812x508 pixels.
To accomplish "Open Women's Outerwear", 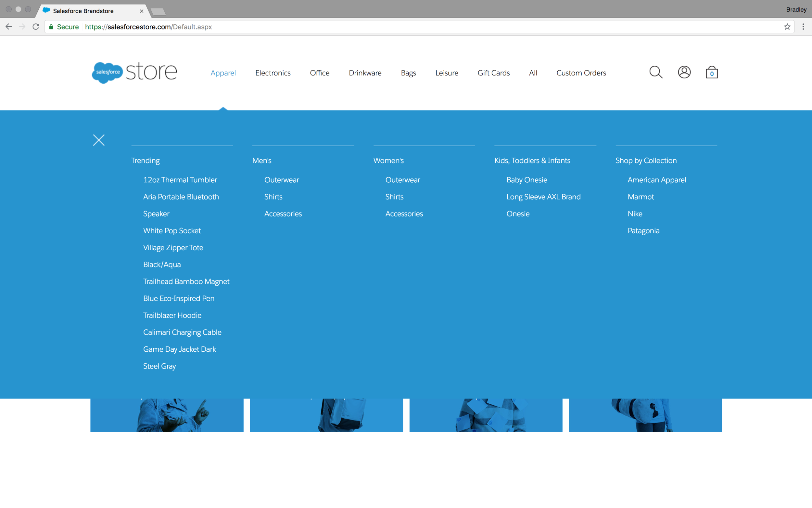I will click(402, 180).
